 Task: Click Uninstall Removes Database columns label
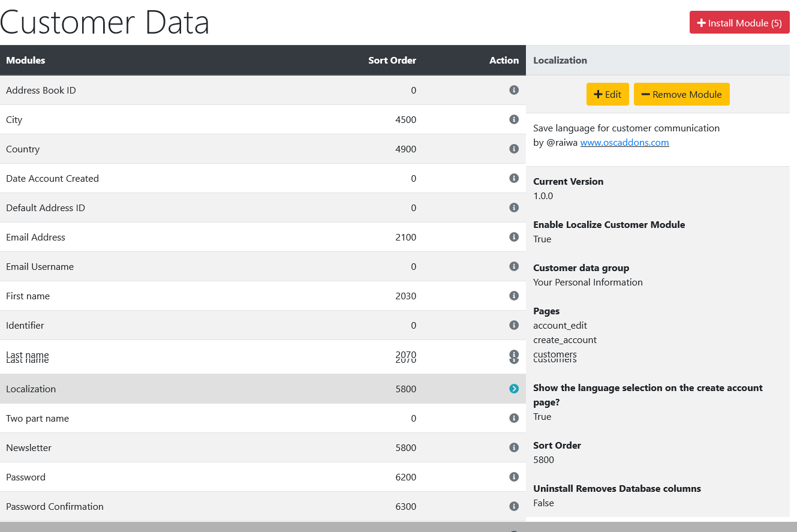coord(617,489)
